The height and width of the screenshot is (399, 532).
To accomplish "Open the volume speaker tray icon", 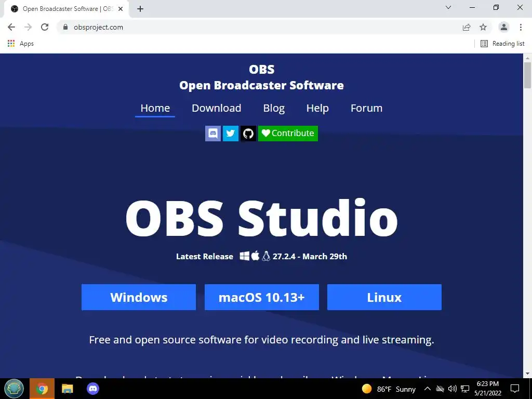I will click(x=453, y=389).
